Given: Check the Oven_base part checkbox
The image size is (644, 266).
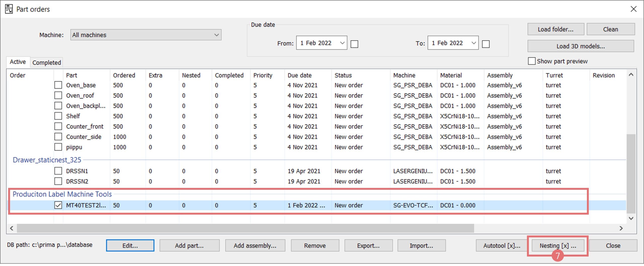Looking at the screenshot, I should pyautogui.click(x=58, y=85).
